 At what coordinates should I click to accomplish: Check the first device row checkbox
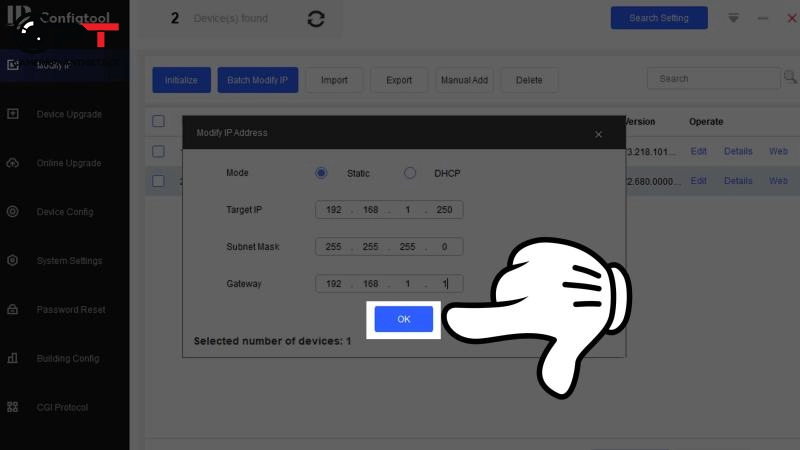coord(158,151)
